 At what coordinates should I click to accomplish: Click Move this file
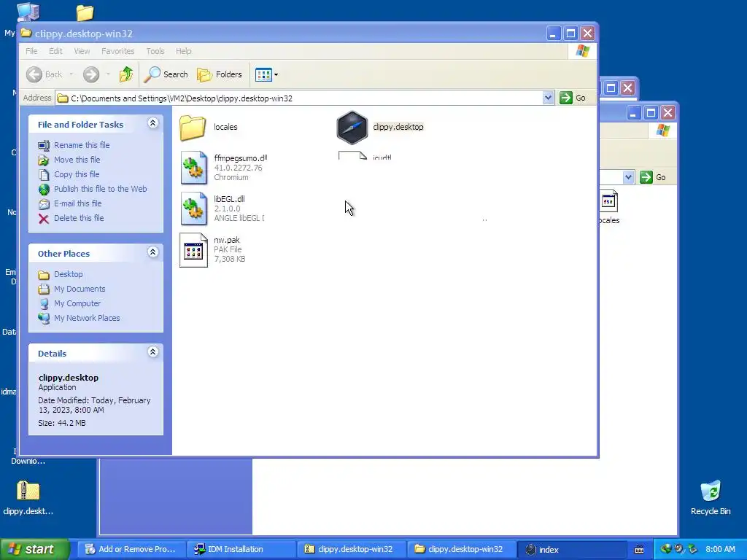pos(77,160)
